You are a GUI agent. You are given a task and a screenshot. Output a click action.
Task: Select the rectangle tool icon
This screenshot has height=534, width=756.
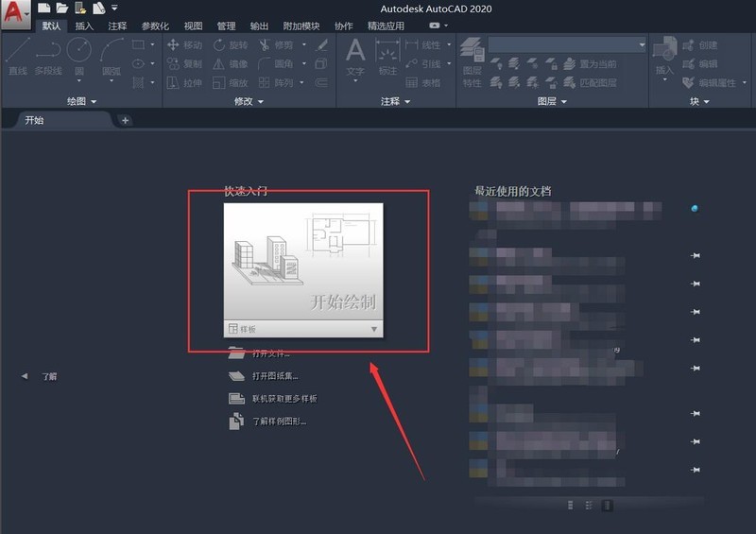click(138, 44)
